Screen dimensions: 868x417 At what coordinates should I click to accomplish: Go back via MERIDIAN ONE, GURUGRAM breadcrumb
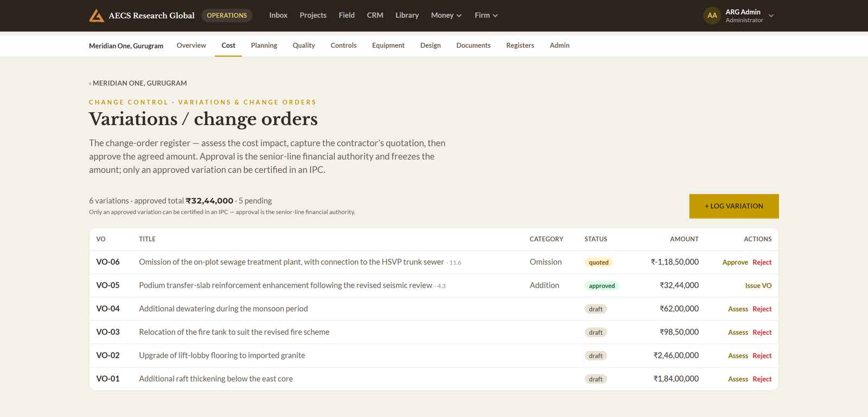pos(138,83)
